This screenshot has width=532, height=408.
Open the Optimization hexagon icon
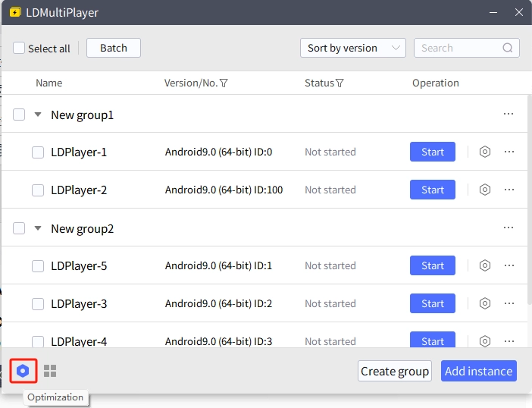23,371
